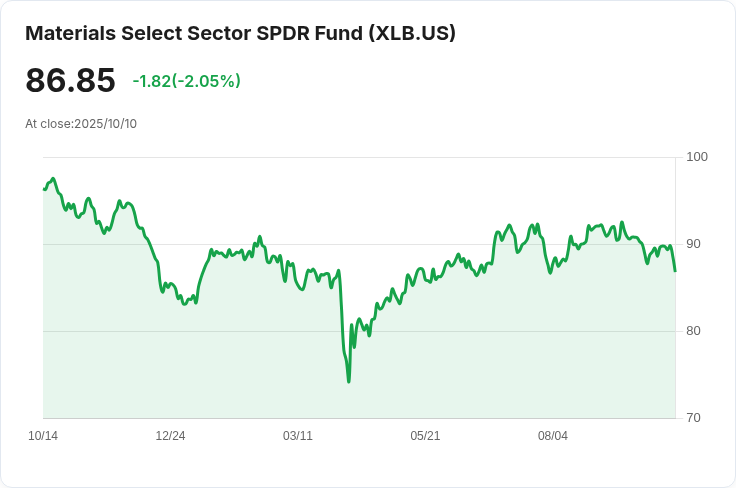Viewport: 736px width, 488px height.
Task: Click the current price 86.85
Action: [x=70, y=80]
